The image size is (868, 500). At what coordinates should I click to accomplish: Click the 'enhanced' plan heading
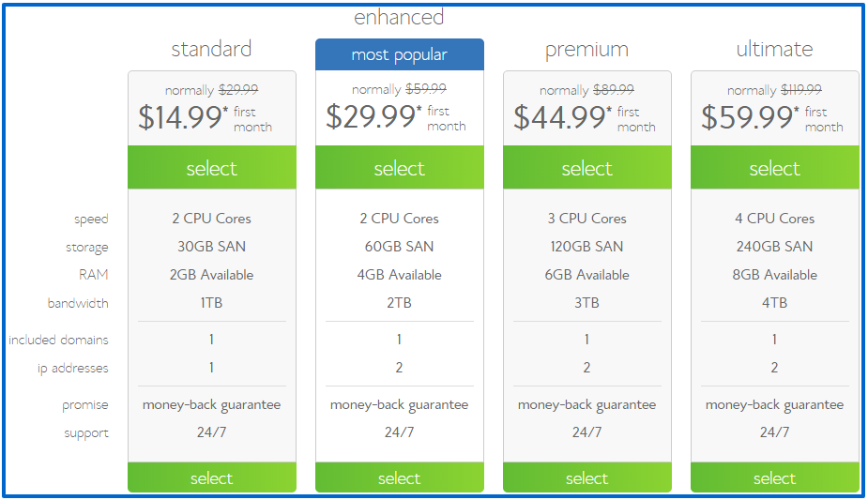399,18
